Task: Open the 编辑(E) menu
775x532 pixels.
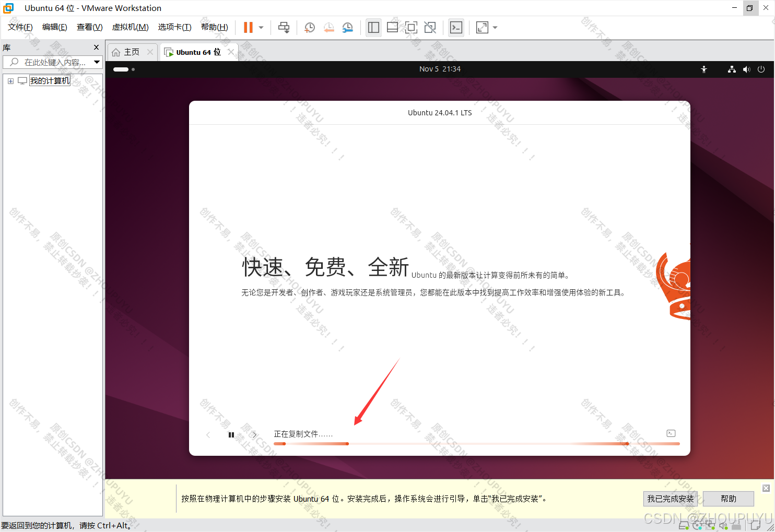Action: click(x=55, y=27)
